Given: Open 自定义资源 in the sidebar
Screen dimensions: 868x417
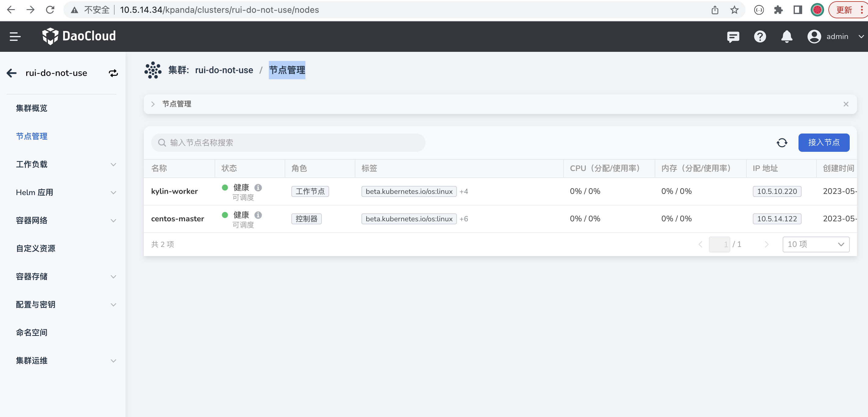Looking at the screenshot, I should tap(36, 248).
